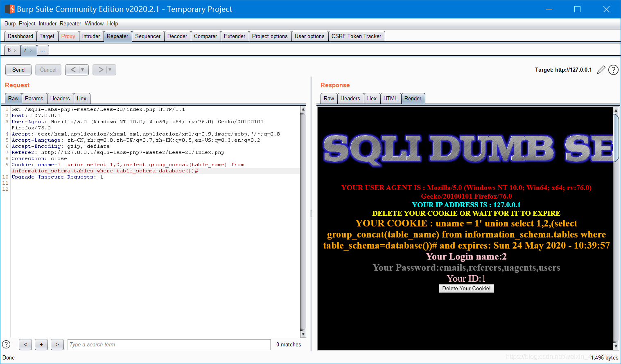Switch to the Target tab
The image size is (621, 364).
47,36
